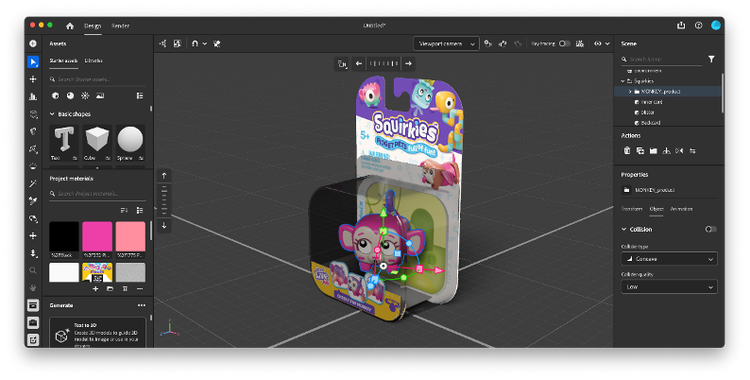This screenshot has height=380, width=750.
Task: Click the Text to 3D generate card
Action: 97,333
